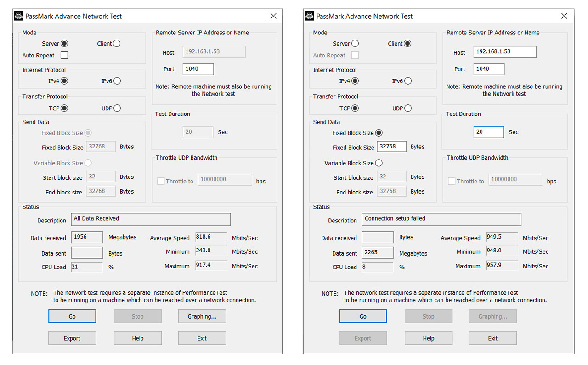Pick Fixed Block Size radio in the right window
Screen dimensions: 588x365
tap(379, 133)
